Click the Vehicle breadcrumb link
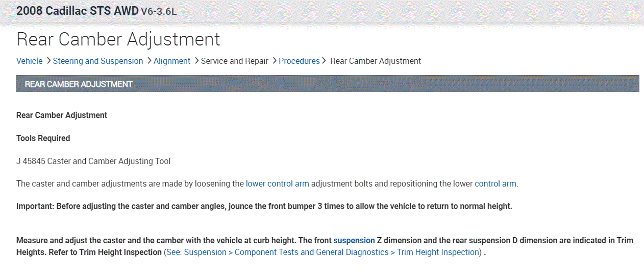 coord(29,61)
